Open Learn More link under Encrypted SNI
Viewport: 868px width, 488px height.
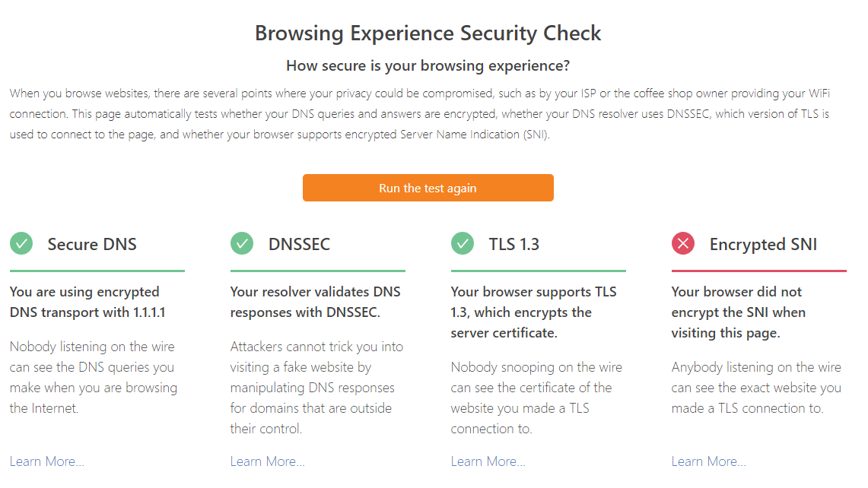point(708,461)
